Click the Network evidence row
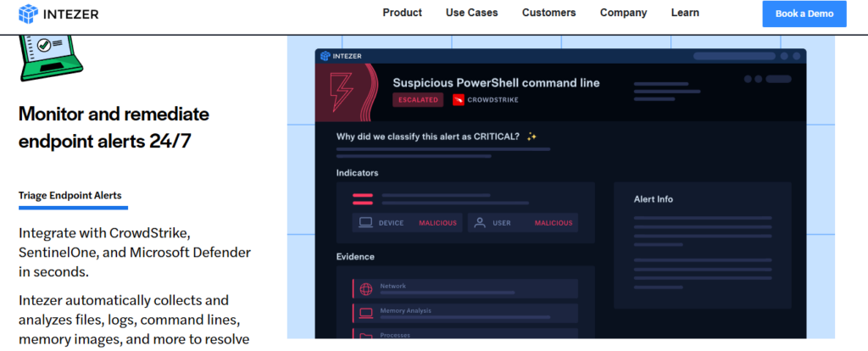 [x=465, y=289]
